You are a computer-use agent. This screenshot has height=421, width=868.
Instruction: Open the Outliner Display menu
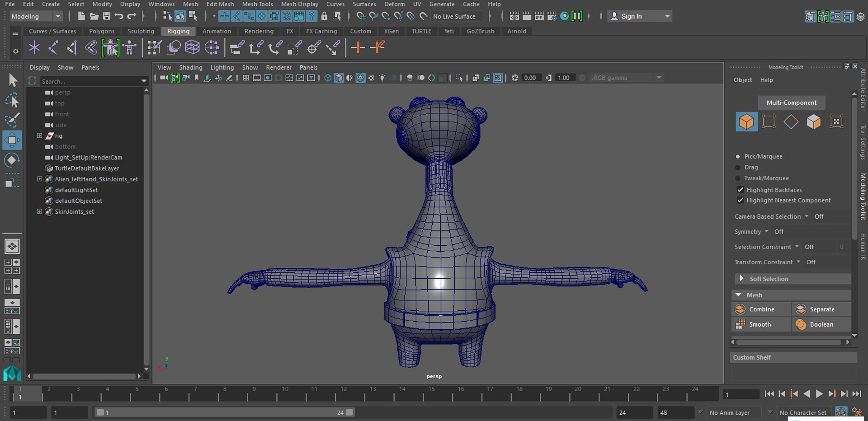point(39,67)
